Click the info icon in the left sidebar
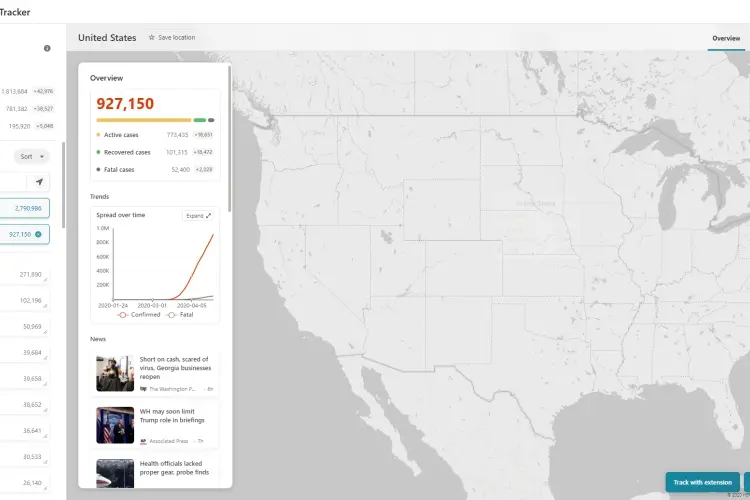 [x=47, y=48]
